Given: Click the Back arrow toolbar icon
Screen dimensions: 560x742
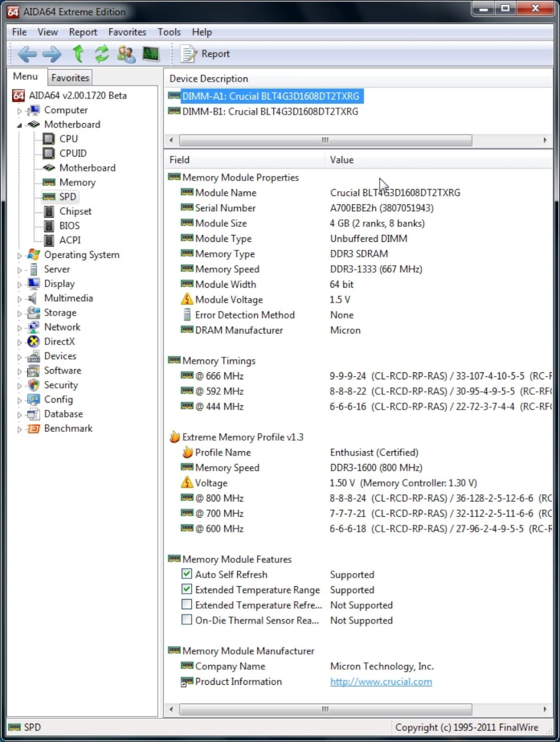Looking at the screenshot, I should pyautogui.click(x=27, y=54).
